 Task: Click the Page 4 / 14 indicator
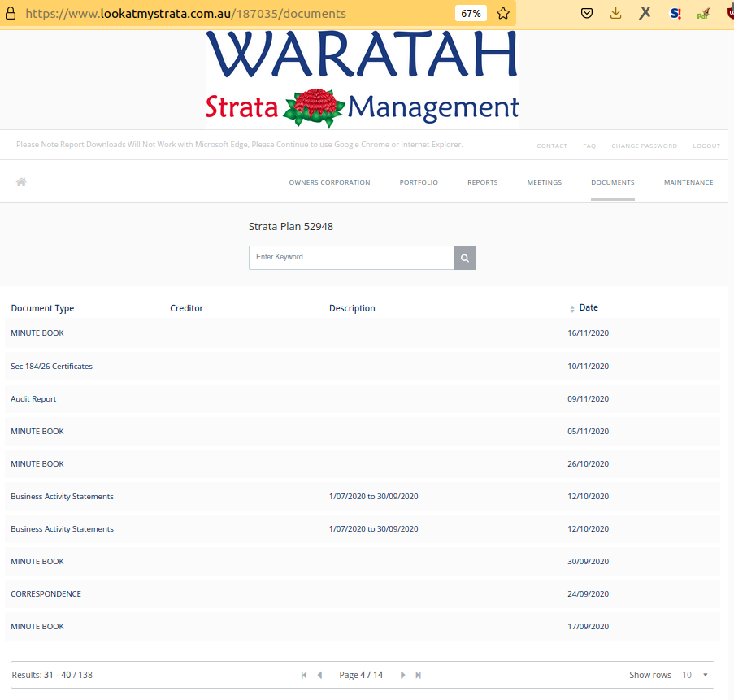(x=361, y=675)
